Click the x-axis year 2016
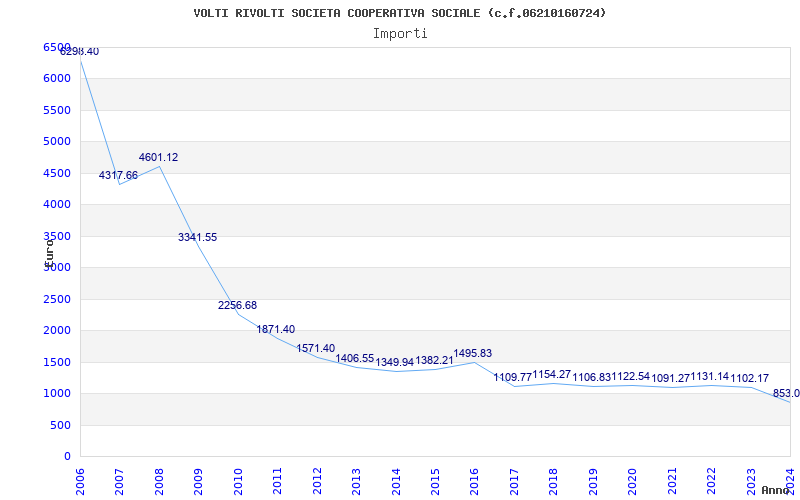 tap(474, 481)
